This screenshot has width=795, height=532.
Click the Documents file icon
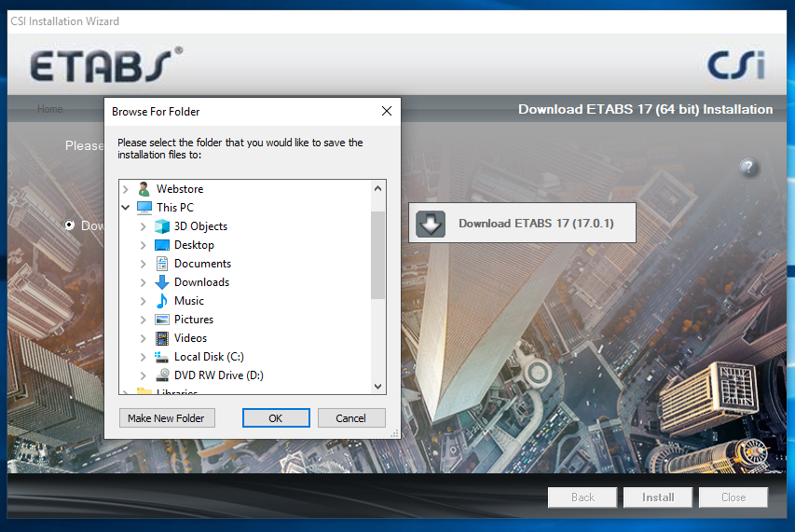[162, 264]
